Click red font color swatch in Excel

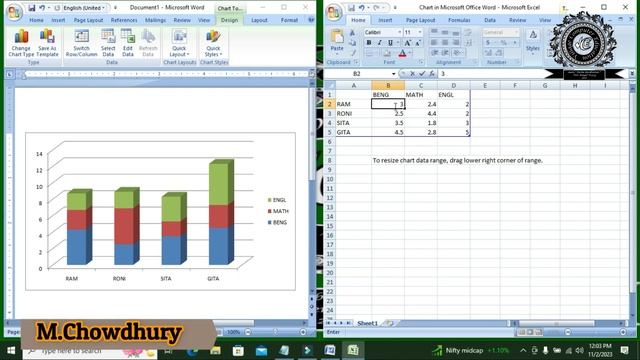pyautogui.click(x=402, y=53)
